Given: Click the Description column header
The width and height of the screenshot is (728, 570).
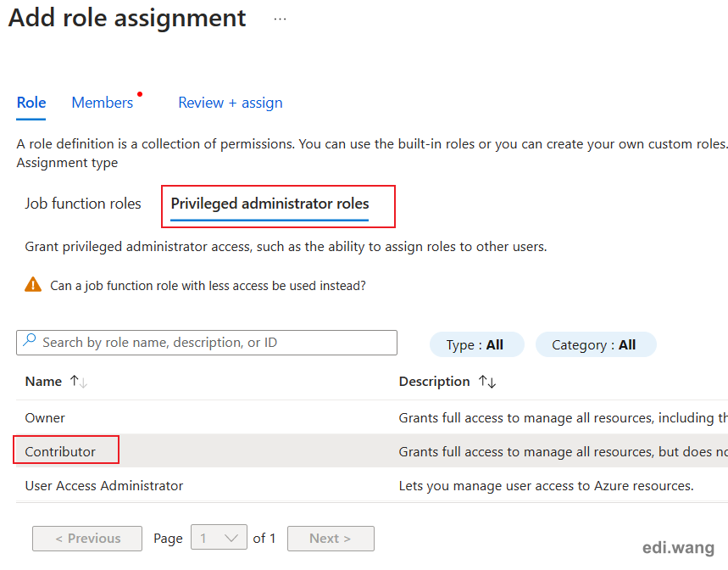Looking at the screenshot, I should tap(434, 382).
